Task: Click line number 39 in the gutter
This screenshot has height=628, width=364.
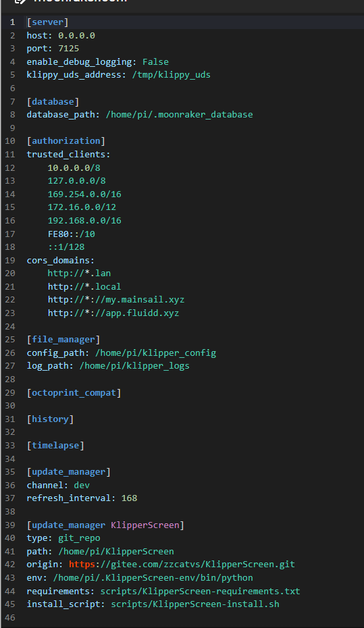Action: pyautogui.click(x=10, y=525)
